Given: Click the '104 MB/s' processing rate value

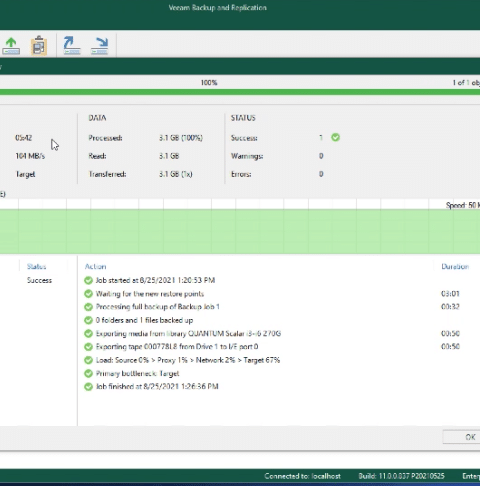Looking at the screenshot, I should click(x=30, y=156).
